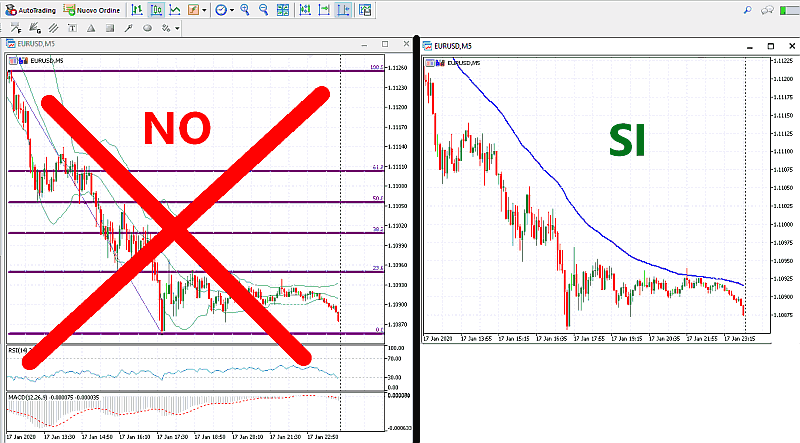This screenshot has width=800, height=443.
Task: Expand the arrows objects dropdown
Action: (x=167, y=28)
